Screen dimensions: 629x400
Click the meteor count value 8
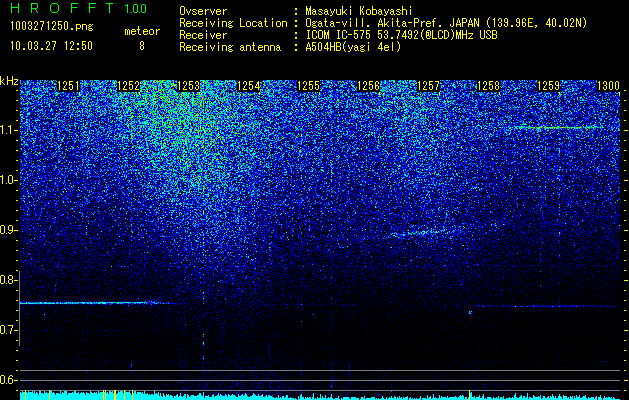(x=142, y=46)
